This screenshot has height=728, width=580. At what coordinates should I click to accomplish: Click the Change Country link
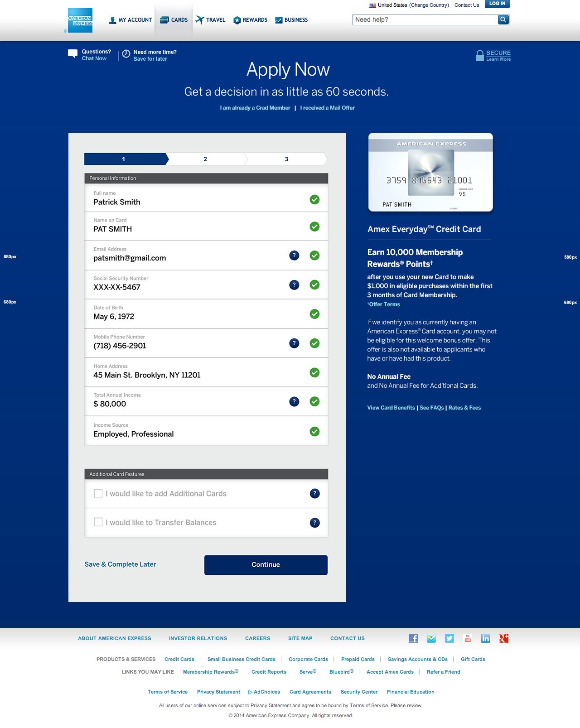pos(429,5)
